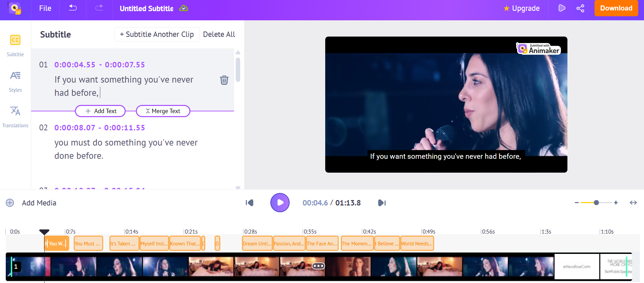The width and height of the screenshot is (644, 283).
Task: Click the Add Media label
Action: [x=39, y=203]
